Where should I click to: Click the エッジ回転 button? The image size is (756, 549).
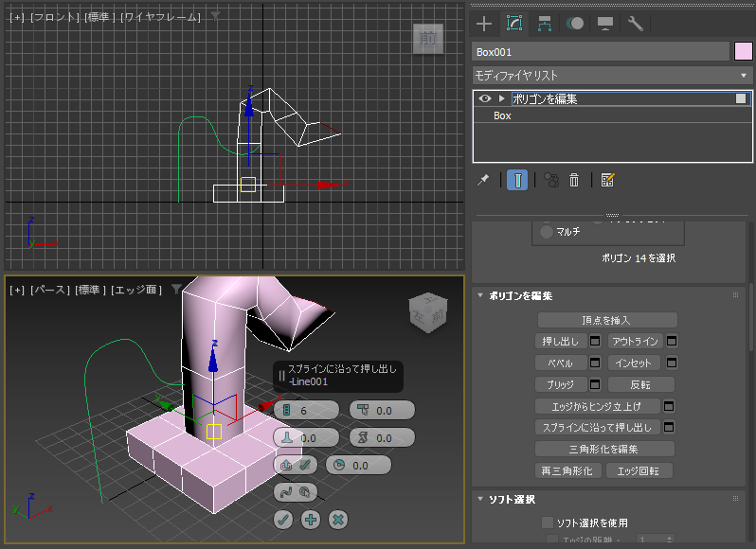pyautogui.click(x=639, y=470)
